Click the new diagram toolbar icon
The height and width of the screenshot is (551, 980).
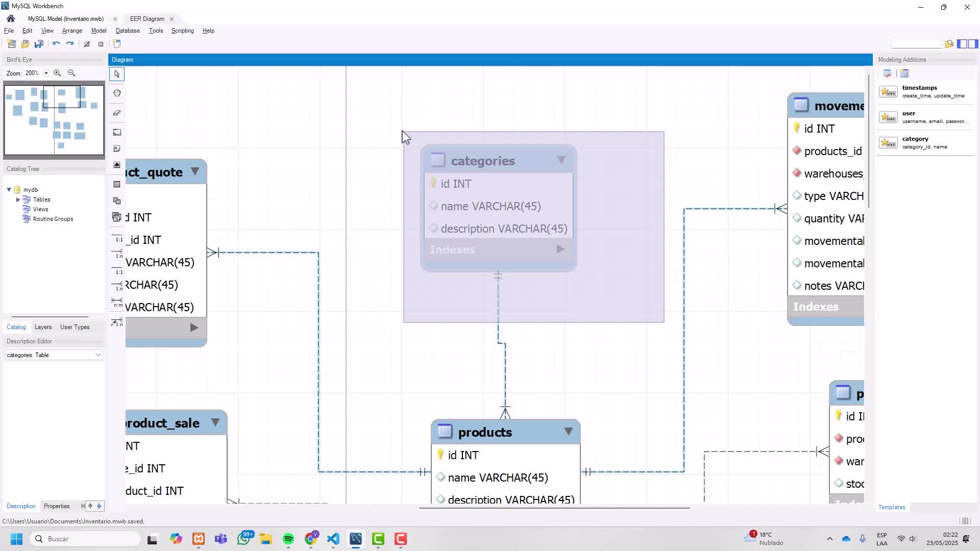coord(117,44)
